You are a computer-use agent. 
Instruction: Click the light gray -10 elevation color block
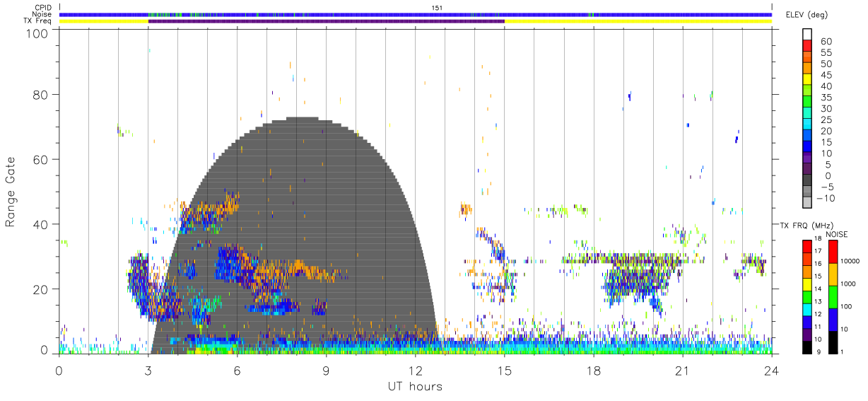807,204
